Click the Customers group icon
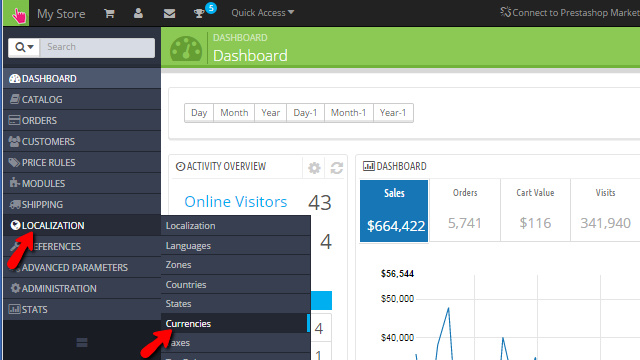Screen dimensions: 640x360 (14, 142)
